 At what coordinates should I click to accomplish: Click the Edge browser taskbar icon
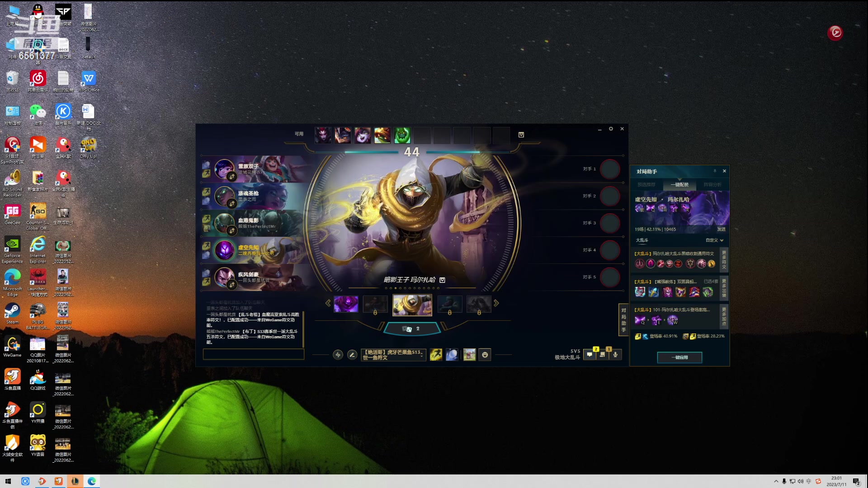[92, 481]
